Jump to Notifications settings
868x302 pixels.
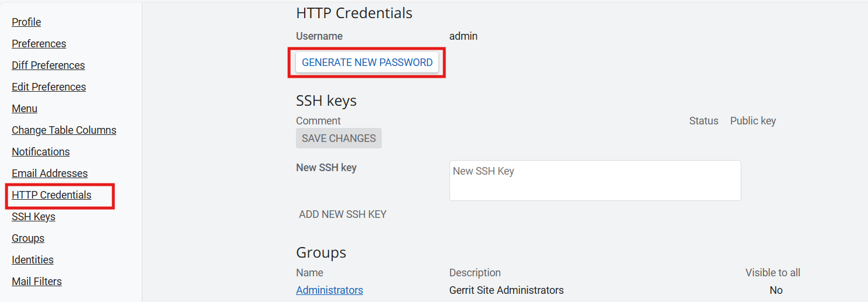coord(40,152)
